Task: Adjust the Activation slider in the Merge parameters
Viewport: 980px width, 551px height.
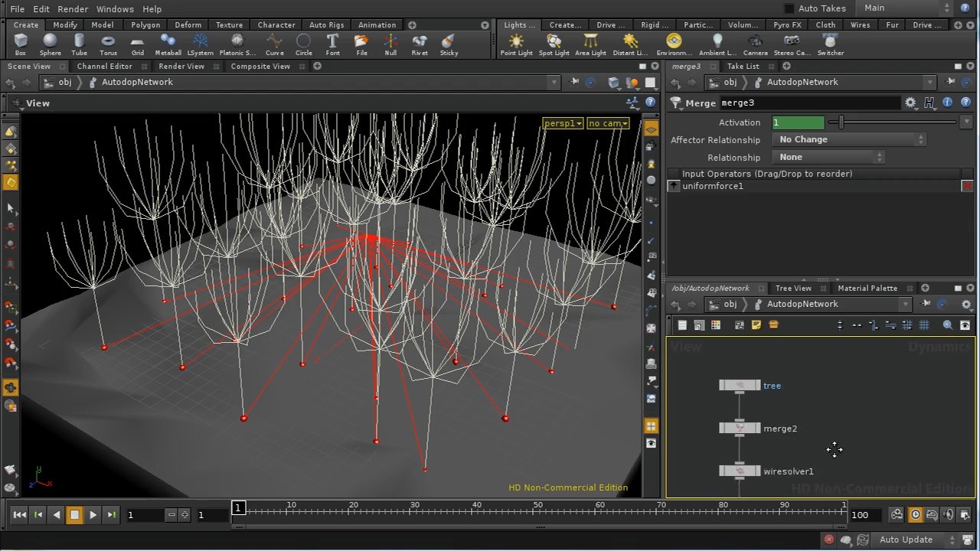Action: 841,122
